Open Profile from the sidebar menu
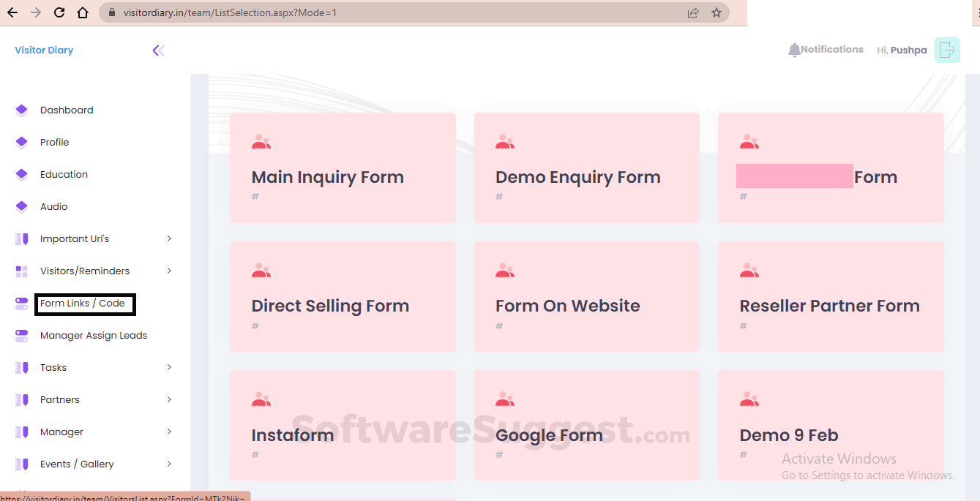Image resolution: width=980 pixels, height=501 pixels. pyautogui.click(x=55, y=142)
